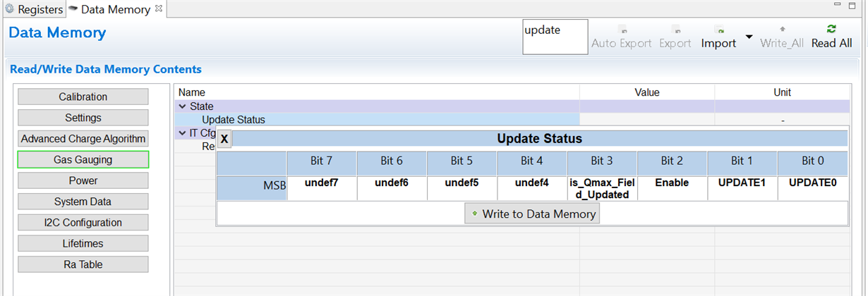Toggle the is_Qmax_Field_Updated bit
Viewport: 868px width, 296px height.
click(601, 189)
